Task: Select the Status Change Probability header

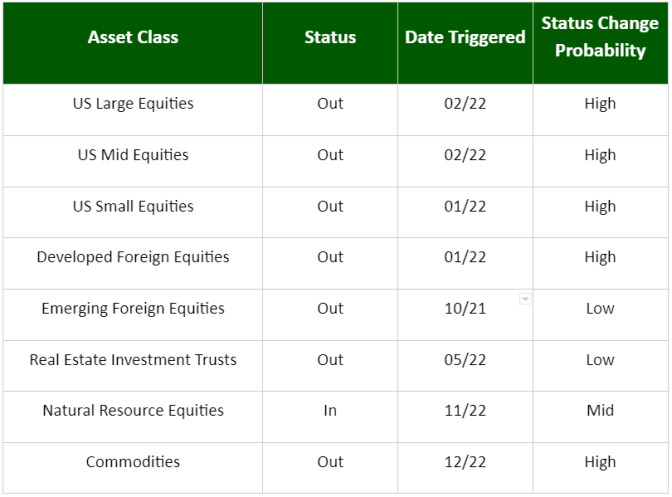Action: tap(600, 43)
